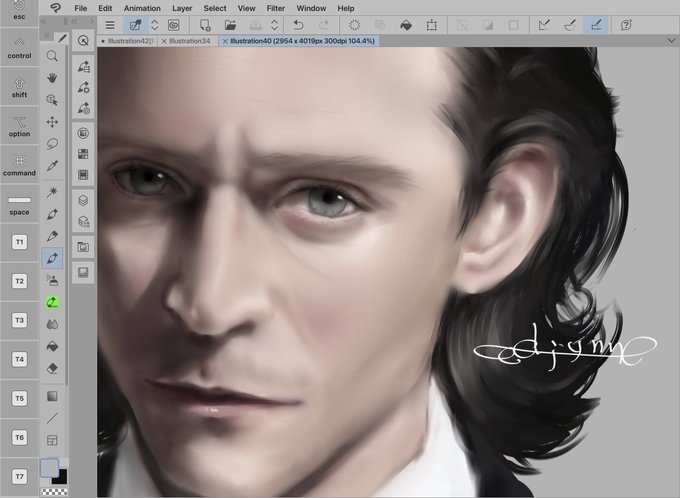680x498 pixels.
Task: Close the Illustration40 tab
Action: click(x=225, y=41)
